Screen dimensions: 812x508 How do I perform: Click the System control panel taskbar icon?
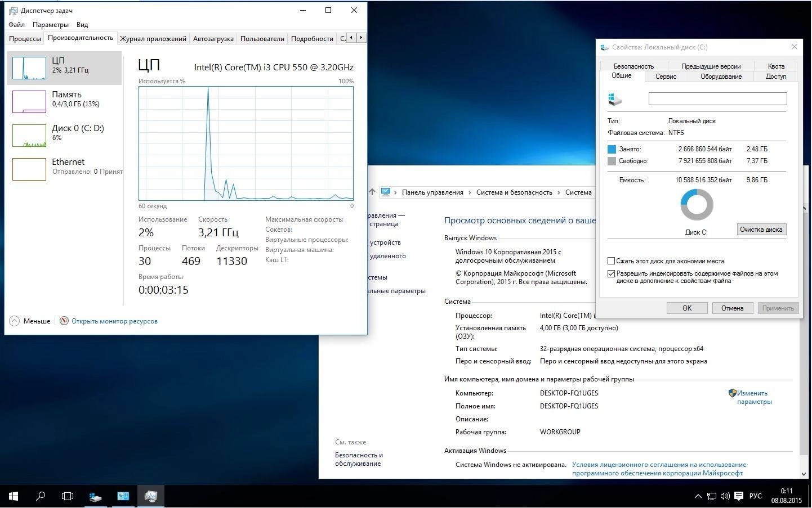(123, 496)
